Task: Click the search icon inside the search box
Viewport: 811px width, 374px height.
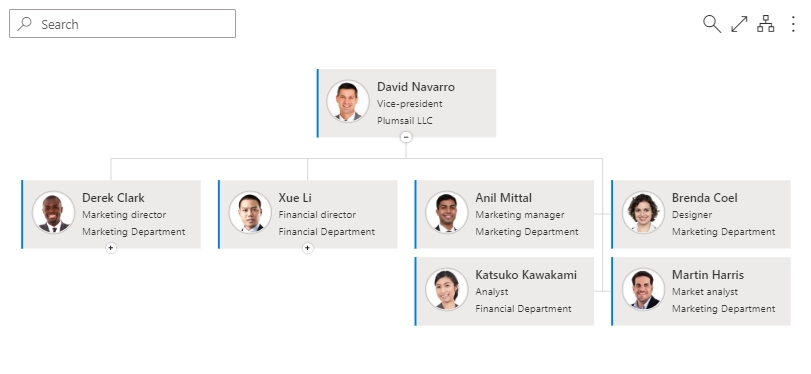Action: 24,23
